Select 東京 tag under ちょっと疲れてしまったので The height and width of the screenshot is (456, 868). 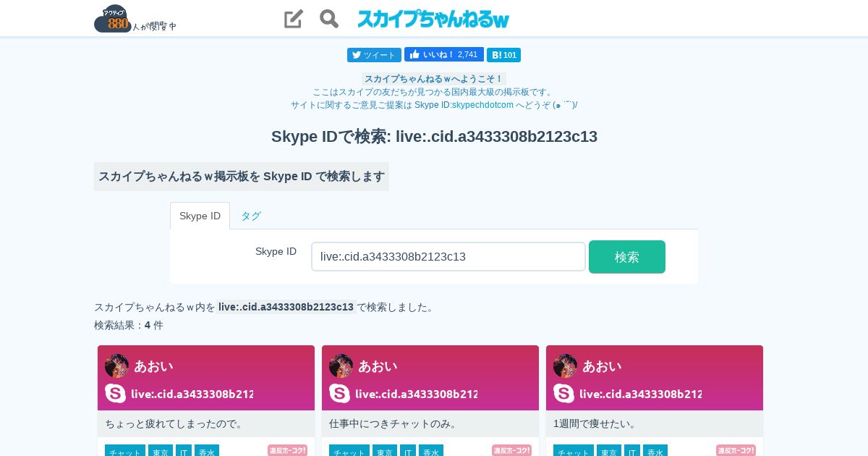[x=161, y=451]
